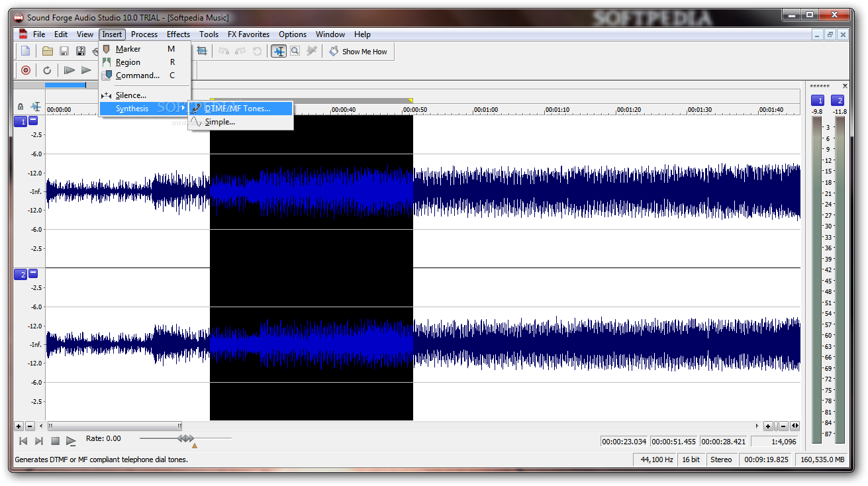Click selection end field 00:00:51.455
The height and width of the screenshot is (486, 868).
673,442
